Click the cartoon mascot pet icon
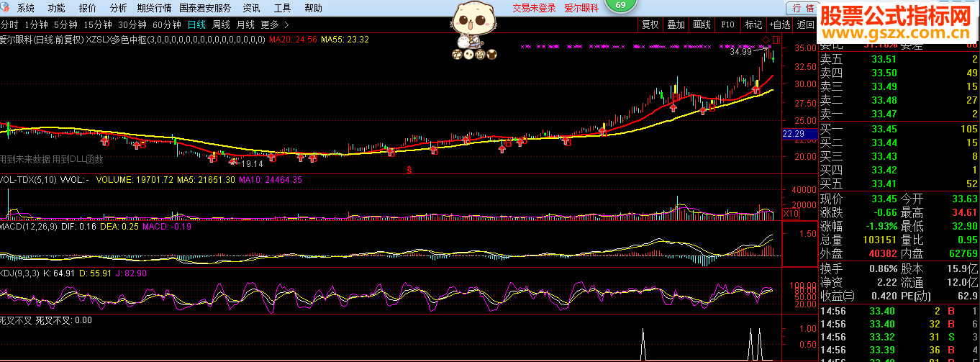The height and width of the screenshot is (362, 980). [473, 30]
